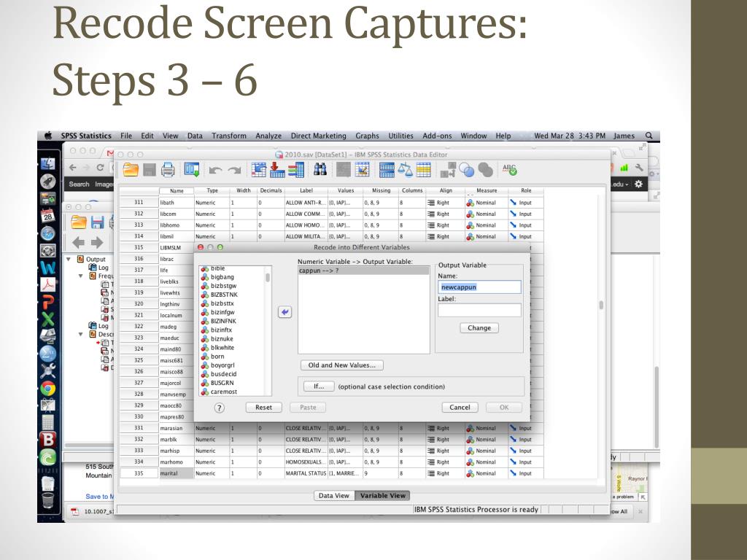The width and height of the screenshot is (747, 560).
Task: Select cappun --> ? in output variable list
Action: [x=363, y=271]
